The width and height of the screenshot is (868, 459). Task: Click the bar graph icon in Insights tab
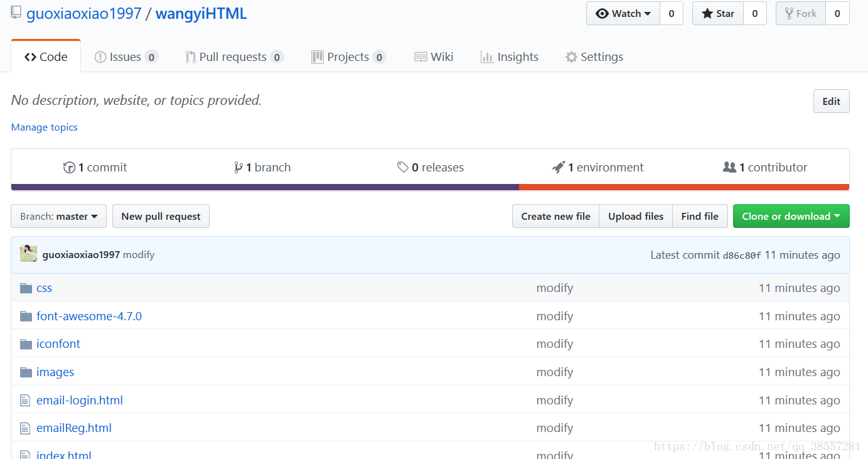487,57
